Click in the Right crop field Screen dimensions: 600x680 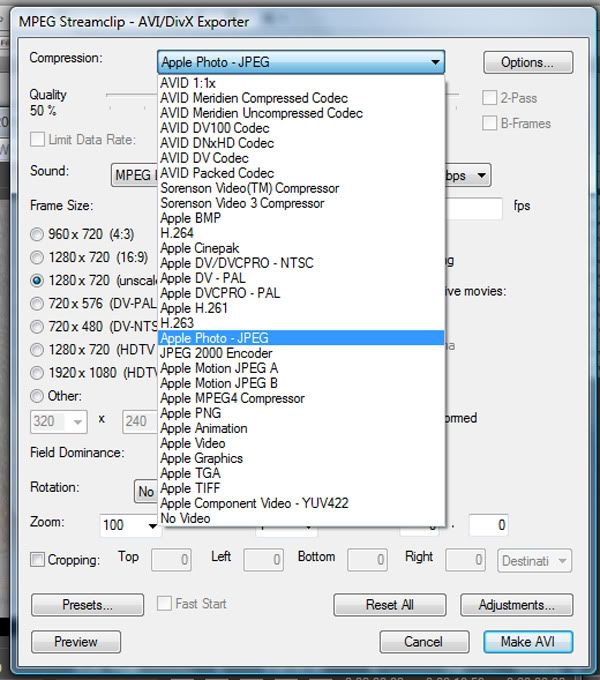[x=466, y=560]
